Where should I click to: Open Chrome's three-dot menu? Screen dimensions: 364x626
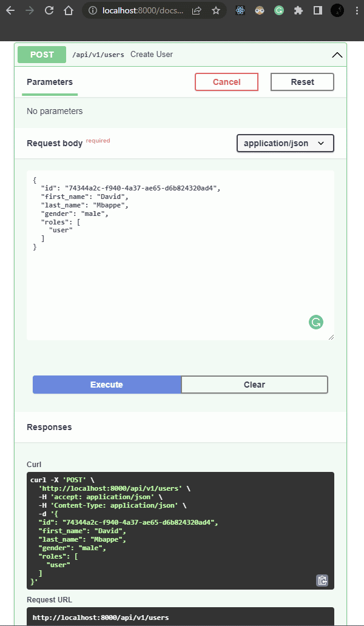tap(357, 10)
